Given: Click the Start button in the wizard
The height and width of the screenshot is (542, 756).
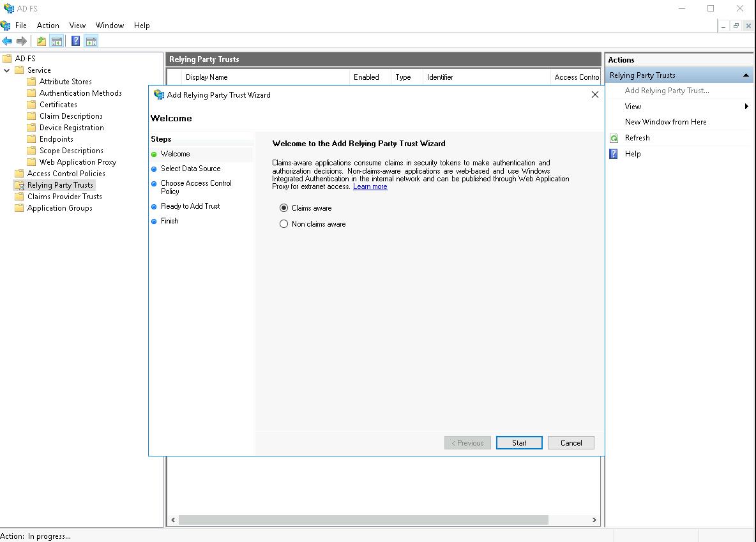Looking at the screenshot, I should (519, 443).
